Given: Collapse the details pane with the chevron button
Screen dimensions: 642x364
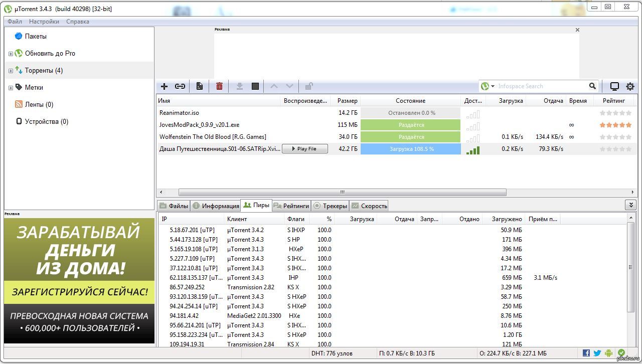Looking at the screenshot, I should (x=630, y=205).
